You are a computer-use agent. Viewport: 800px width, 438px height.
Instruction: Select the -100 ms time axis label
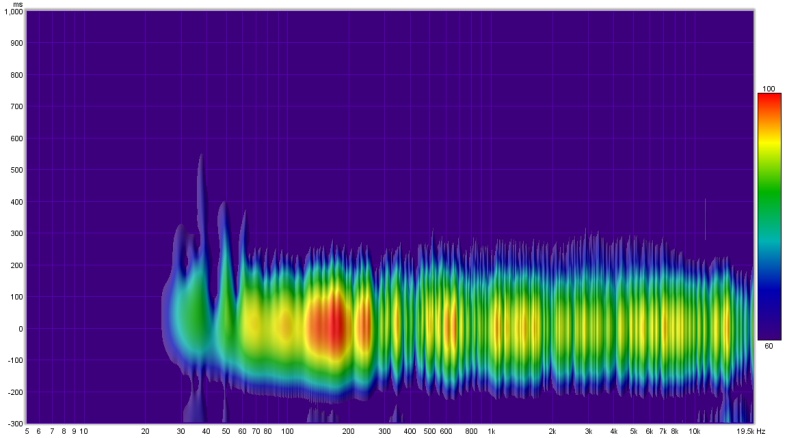[15, 360]
